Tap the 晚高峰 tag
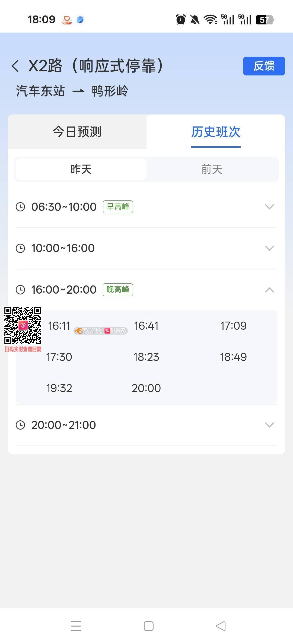 coord(118,290)
